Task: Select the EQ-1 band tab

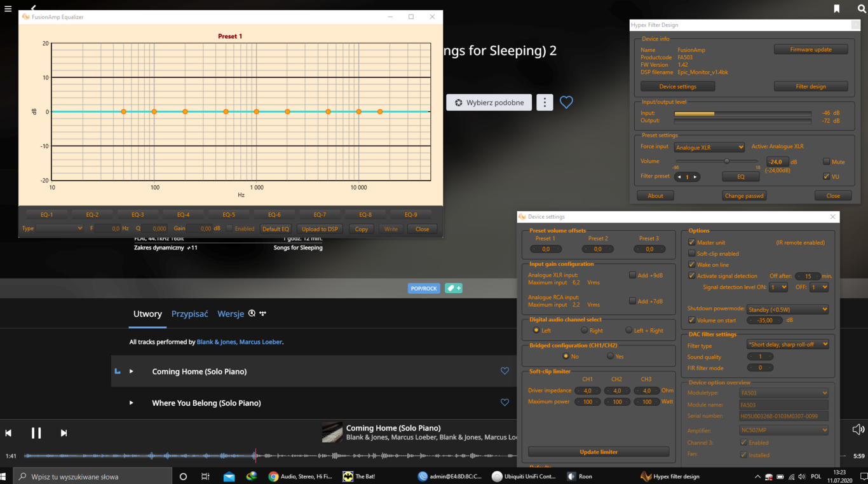Action: 46,215
